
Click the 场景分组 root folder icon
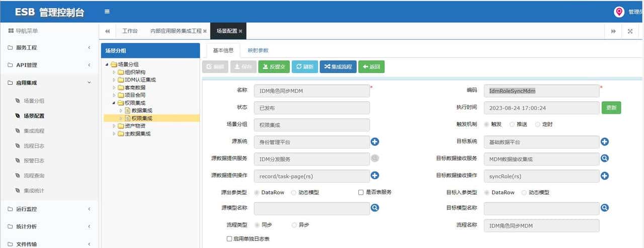pyautogui.click(x=114, y=64)
